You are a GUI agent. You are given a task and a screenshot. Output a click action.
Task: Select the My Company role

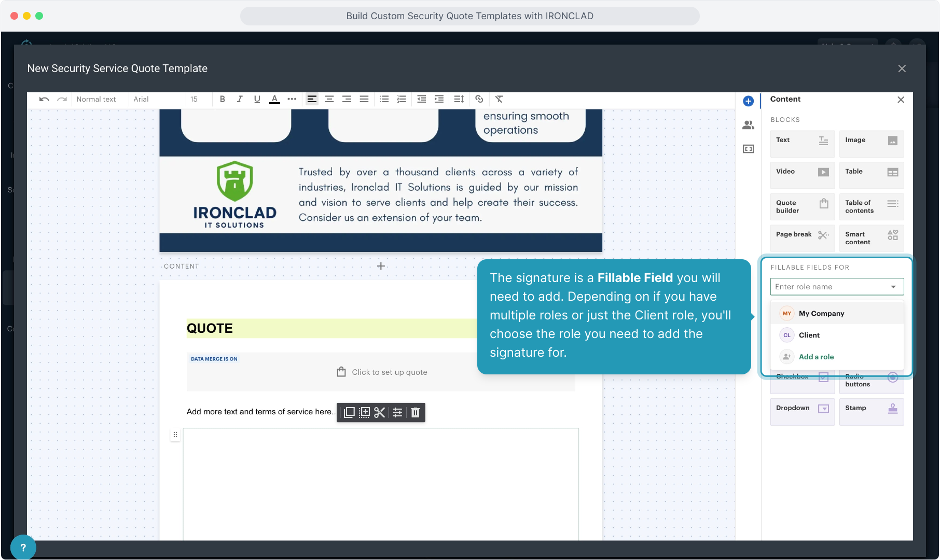click(837, 313)
